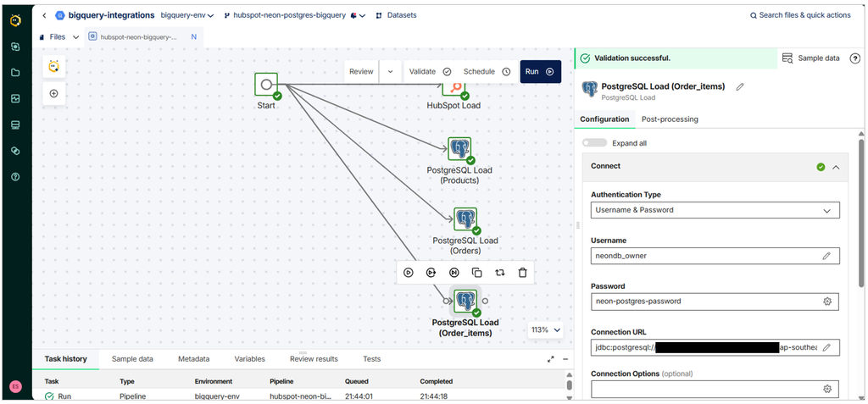Open the Review results tab
Image resolution: width=868 pixels, height=404 pixels.
[314, 358]
